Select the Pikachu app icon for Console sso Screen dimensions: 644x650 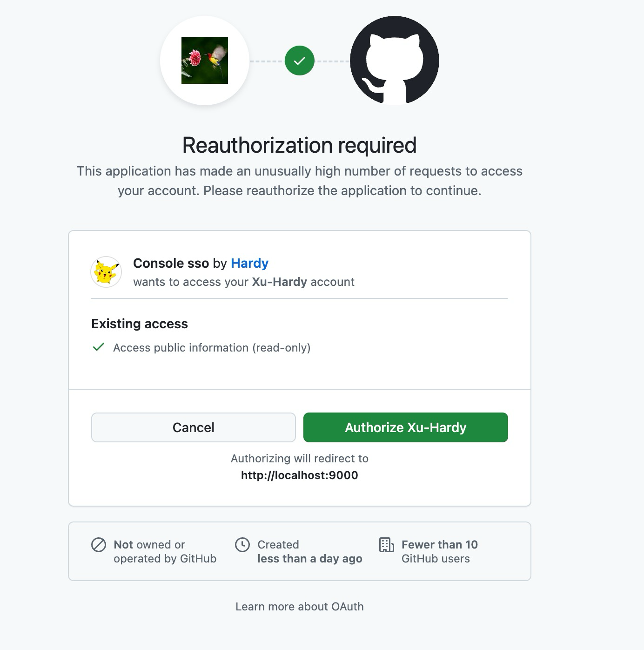click(106, 271)
